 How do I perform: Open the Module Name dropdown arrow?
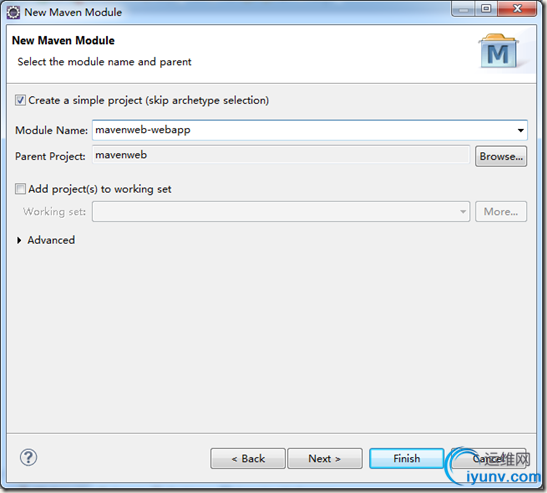(x=520, y=130)
